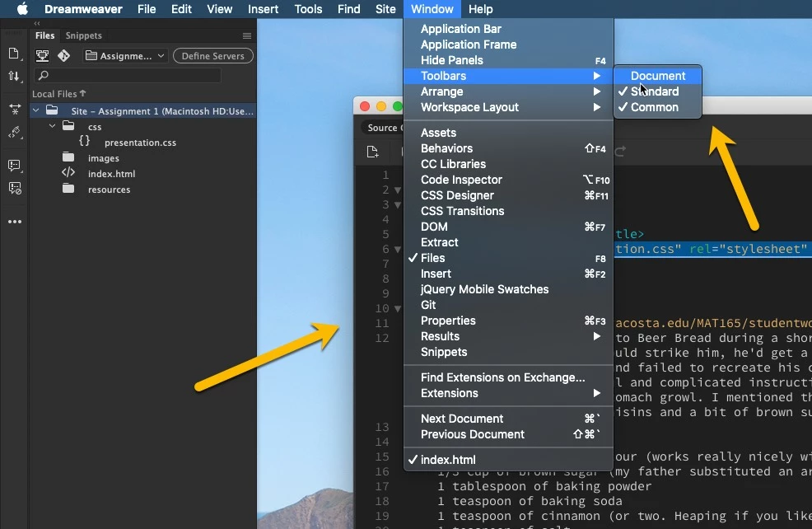Open the Properties panel menu item
Screen dimensions: 812x529
tap(508, 321)
